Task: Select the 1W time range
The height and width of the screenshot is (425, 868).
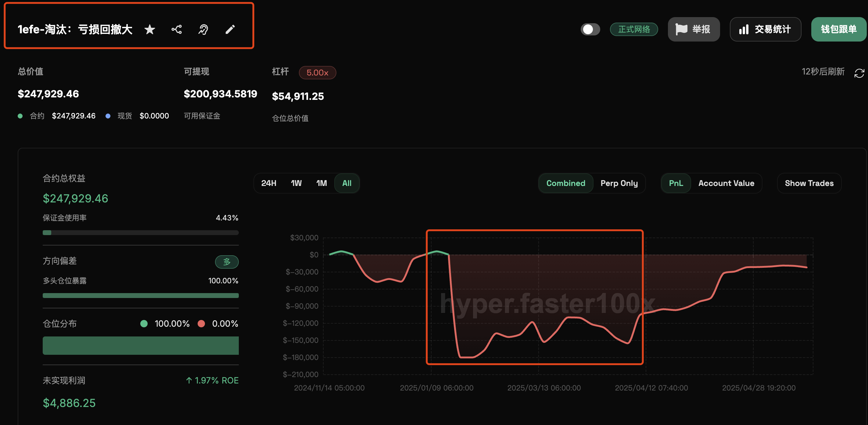Action: pos(296,183)
